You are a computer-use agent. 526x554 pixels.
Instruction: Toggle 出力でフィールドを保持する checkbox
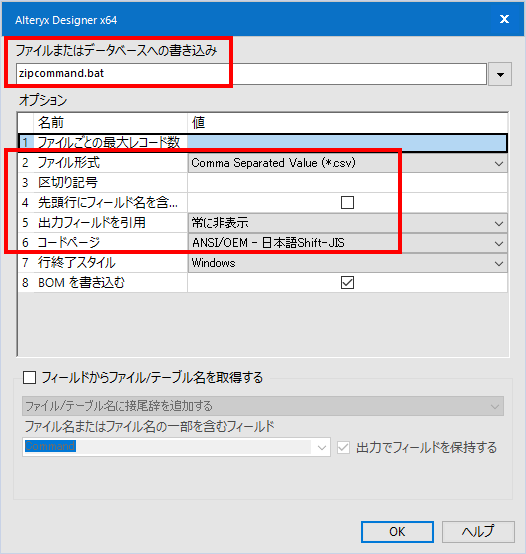(343, 448)
